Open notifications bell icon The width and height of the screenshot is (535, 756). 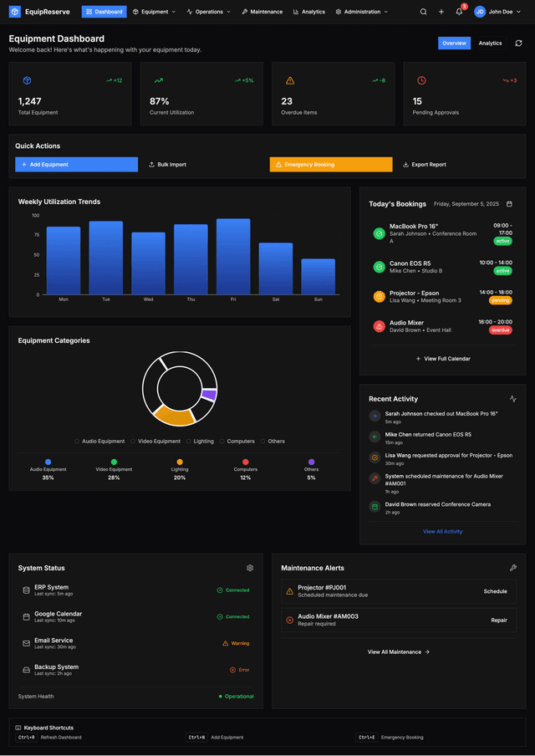pos(459,12)
